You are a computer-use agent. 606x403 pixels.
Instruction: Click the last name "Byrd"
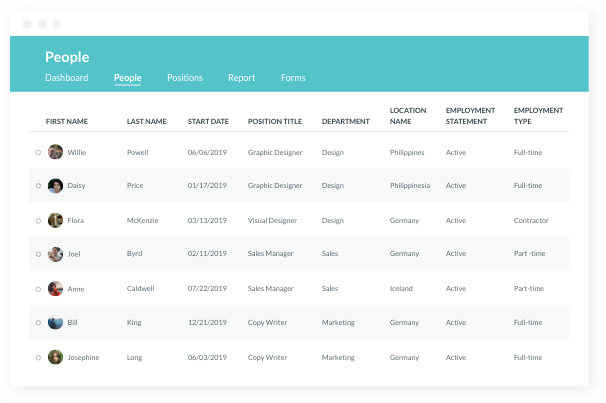(134, 254)
